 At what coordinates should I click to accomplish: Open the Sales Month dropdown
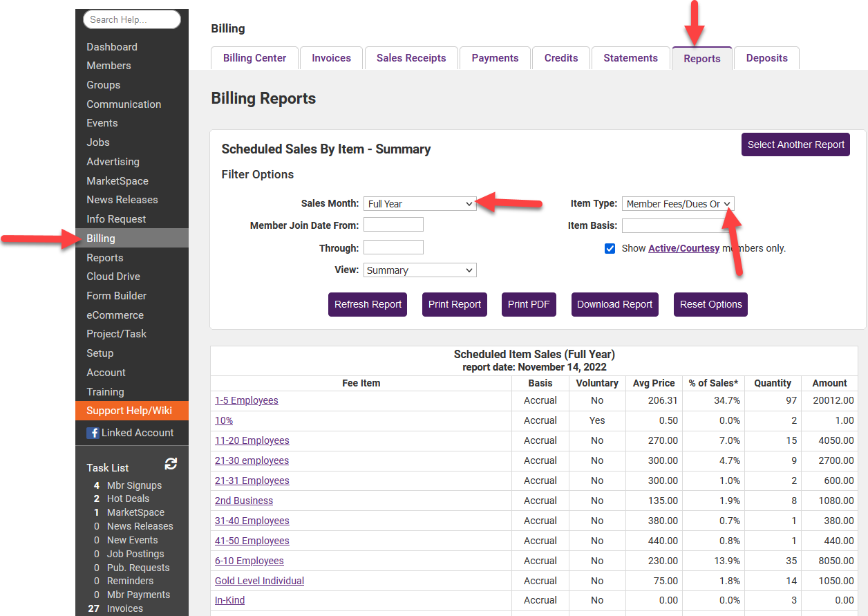click(419, 204)
